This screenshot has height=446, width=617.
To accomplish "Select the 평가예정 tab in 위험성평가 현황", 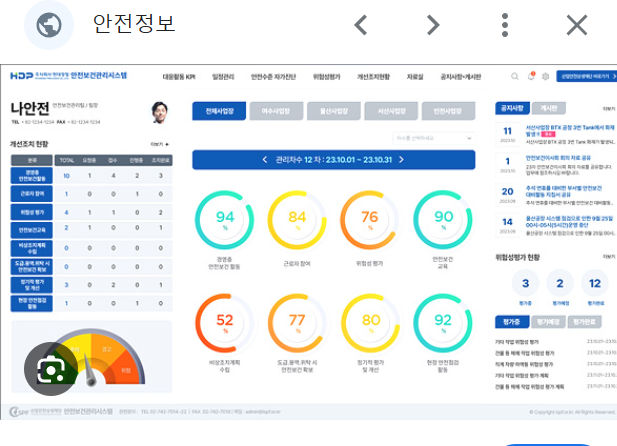I will click(x=548, y=323).
